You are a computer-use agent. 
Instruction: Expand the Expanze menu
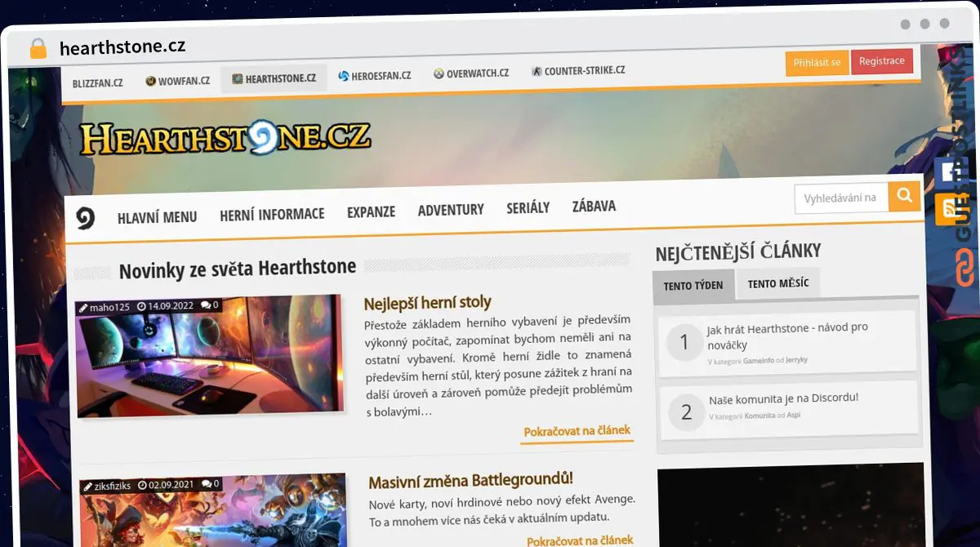[x=371, y=211]
